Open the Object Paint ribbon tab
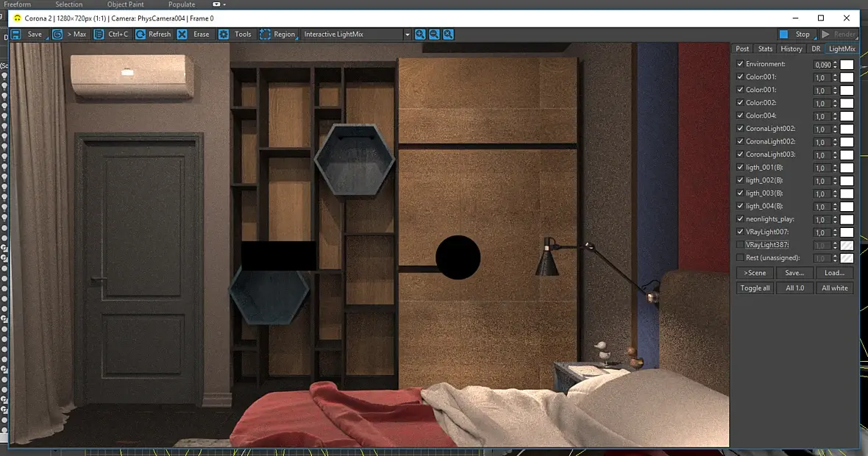This screenshot has width=868, height=456. coord(125,4)
